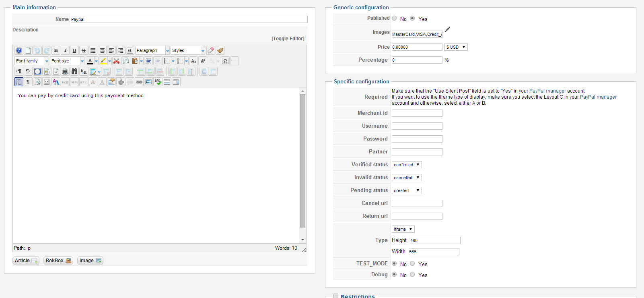Viewport: 644px width, 298px height.
Task: Click the text color swatch button
Action: [x=90, y=61]
